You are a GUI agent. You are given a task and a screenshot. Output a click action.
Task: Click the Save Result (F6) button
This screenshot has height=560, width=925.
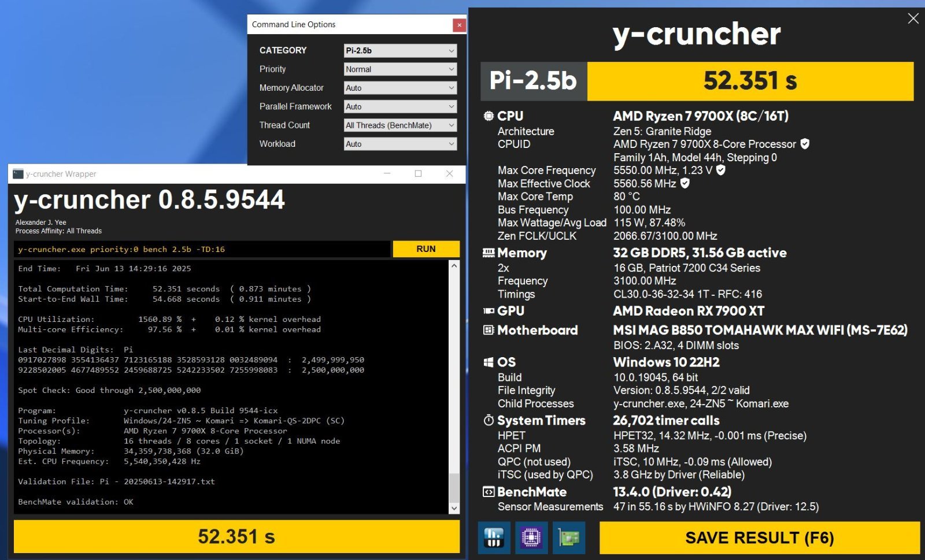click(759, 538)
